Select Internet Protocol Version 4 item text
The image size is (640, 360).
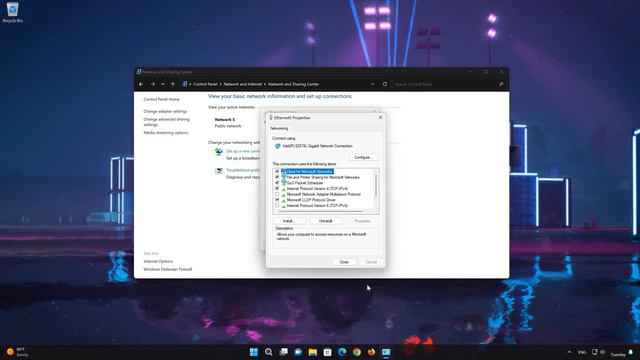317,189
